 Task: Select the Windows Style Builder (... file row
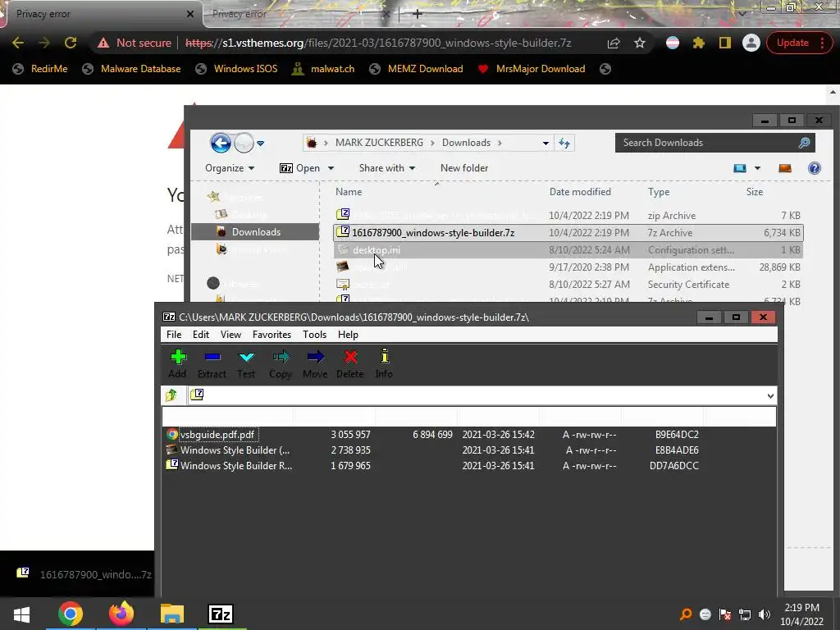pos(431,450)
